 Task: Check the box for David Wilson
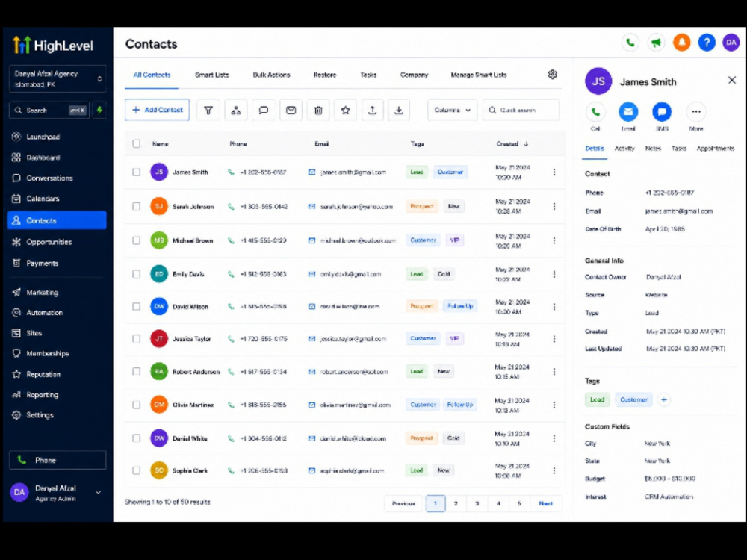click(x=136, y=306)
